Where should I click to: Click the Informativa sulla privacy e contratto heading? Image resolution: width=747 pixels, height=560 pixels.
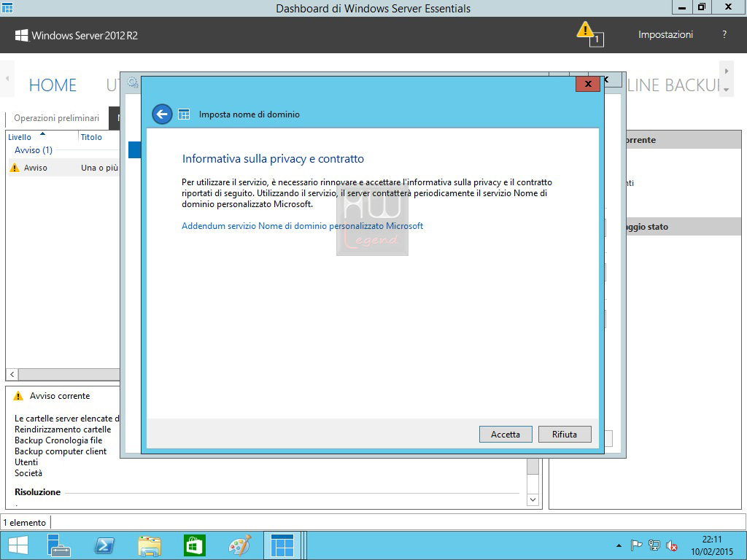tap(273, 158)
